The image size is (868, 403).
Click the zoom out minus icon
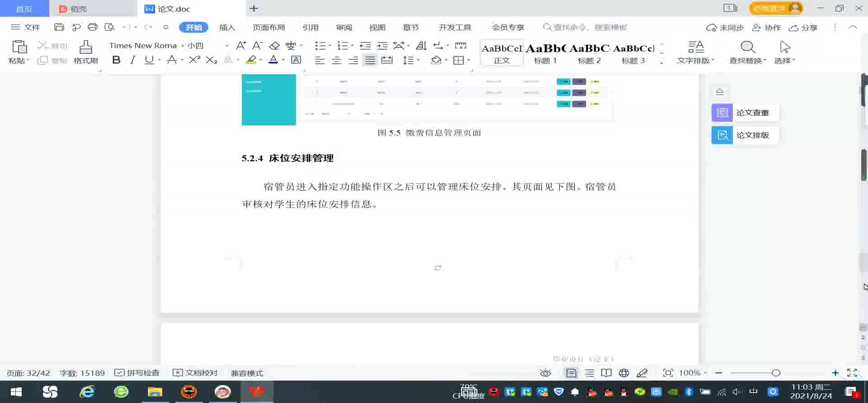pos(719,373)
